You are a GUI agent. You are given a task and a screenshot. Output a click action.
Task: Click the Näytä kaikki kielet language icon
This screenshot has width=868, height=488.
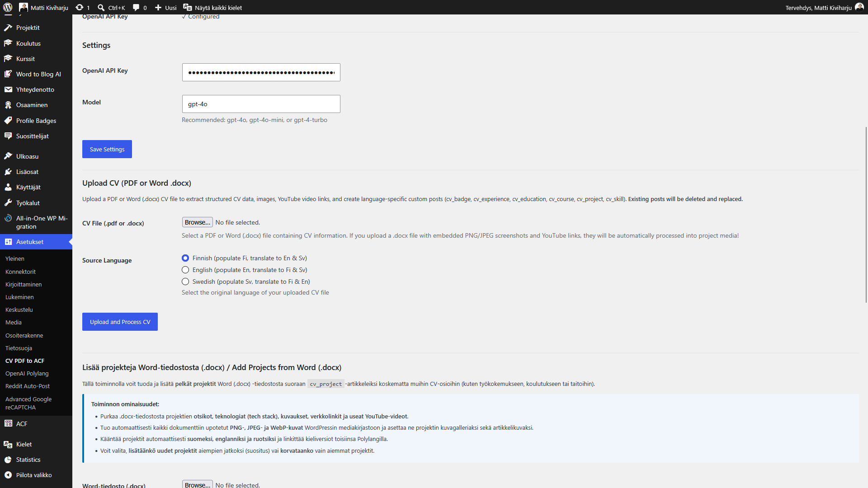tap(187, 8)
